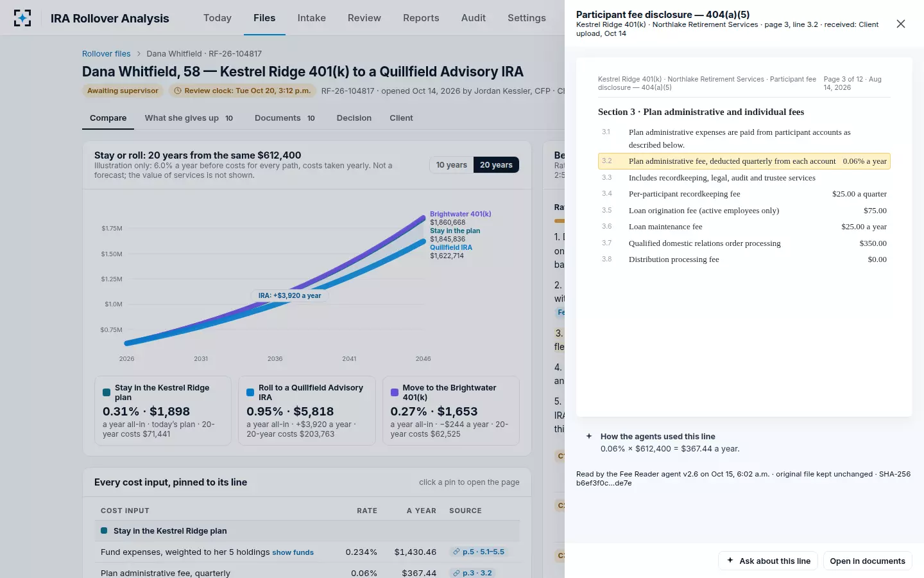The image size is (924, 578).
Task: Click the $1,430.46 fund expenses amount
Action: [415, 552]
